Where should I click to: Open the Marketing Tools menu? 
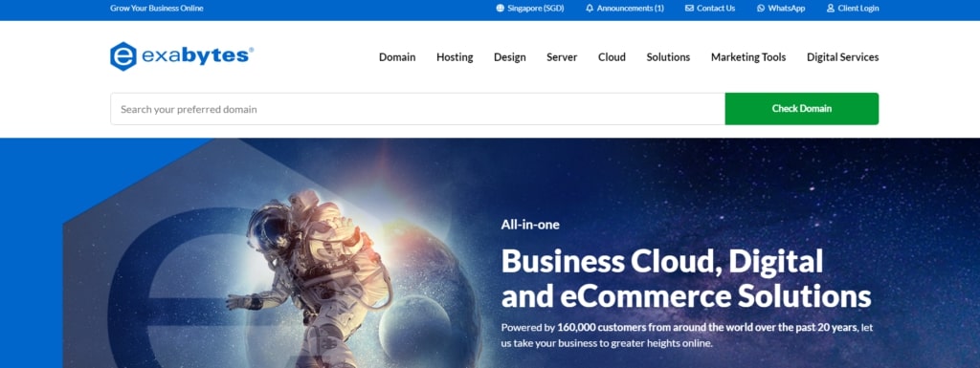coord(748,56)
